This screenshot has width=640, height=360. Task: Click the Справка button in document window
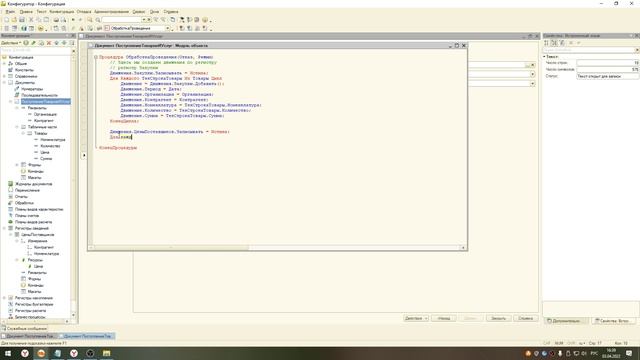tap(525, 318)
